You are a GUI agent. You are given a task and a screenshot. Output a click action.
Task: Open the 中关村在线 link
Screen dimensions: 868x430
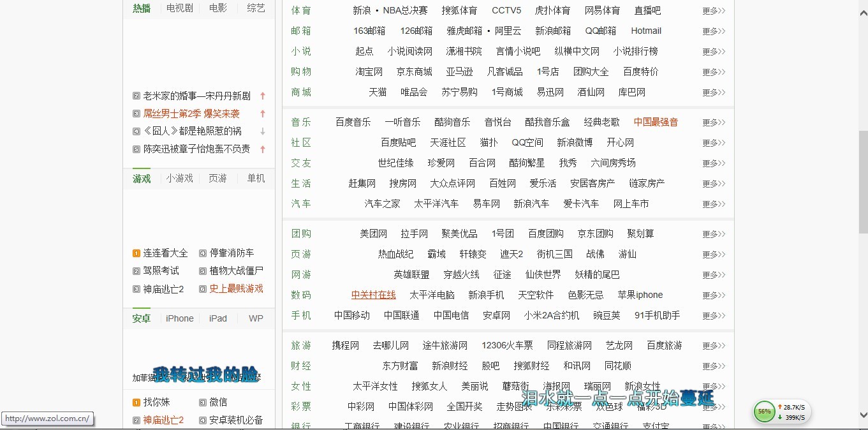point(374,295)
